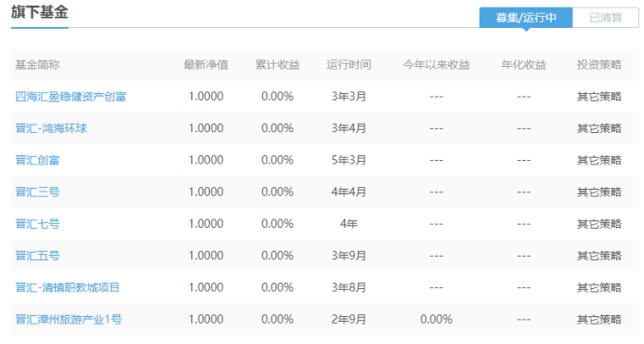Viewport: 644px width, 344px height.
Task: Select the 3年9月 runtime of 晋汇五号
Action: coord(348,256)
